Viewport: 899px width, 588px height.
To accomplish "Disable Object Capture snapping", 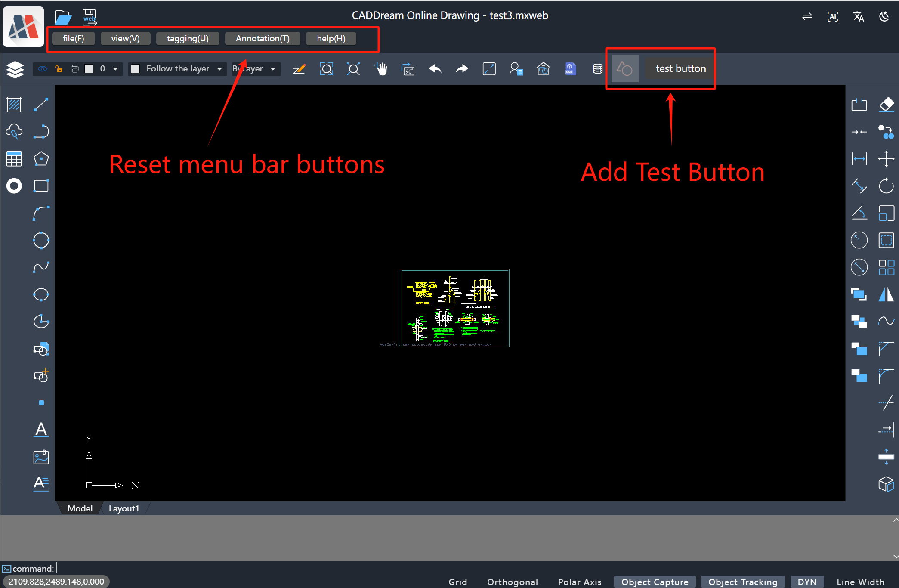I will point(655,582).
